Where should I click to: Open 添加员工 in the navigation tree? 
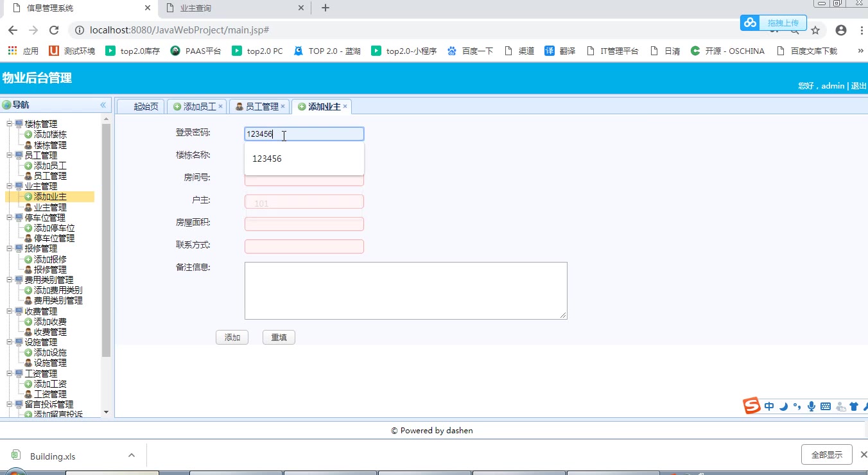point(50,166)
